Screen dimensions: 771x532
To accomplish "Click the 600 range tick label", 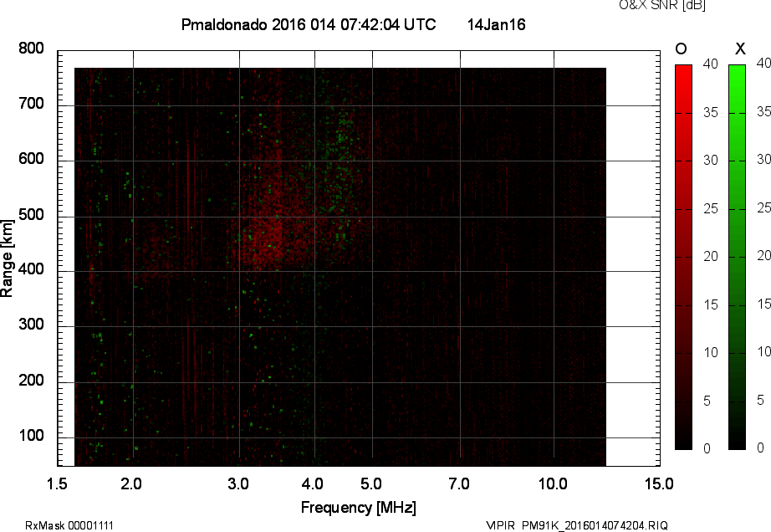I will pos(31,159).
